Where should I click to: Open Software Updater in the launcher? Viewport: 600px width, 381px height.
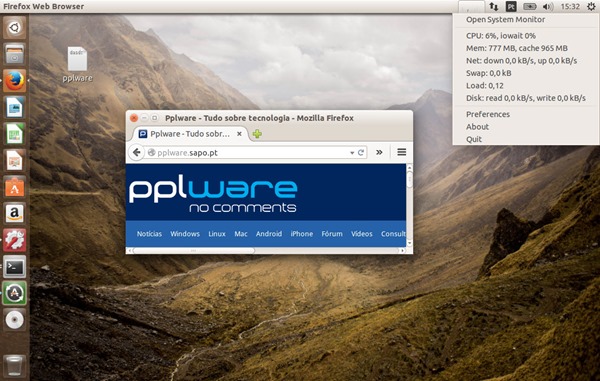click(x=15, y=293)
